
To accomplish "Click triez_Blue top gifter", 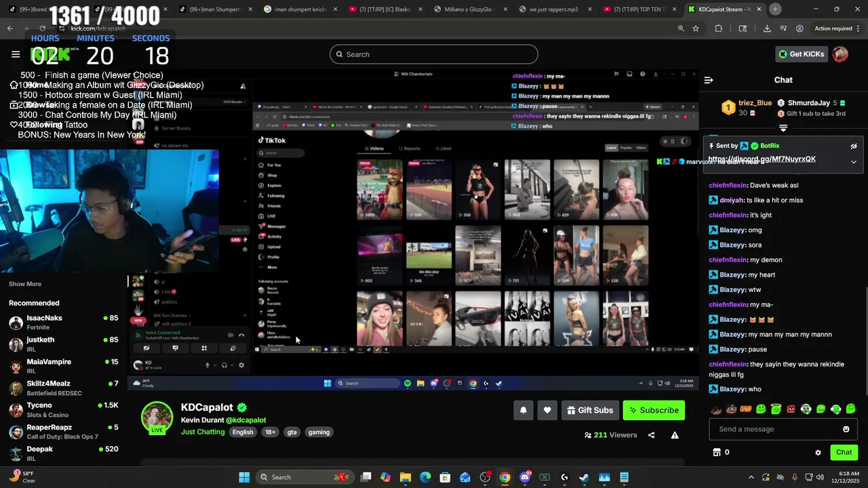I will click(x=755, y=103).
